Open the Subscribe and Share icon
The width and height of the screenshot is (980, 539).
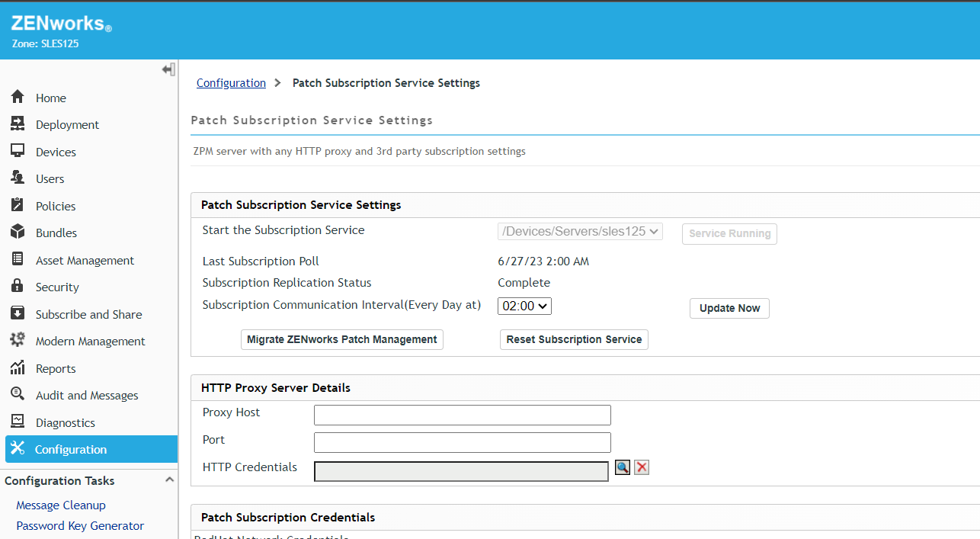(x=17, y=313)
